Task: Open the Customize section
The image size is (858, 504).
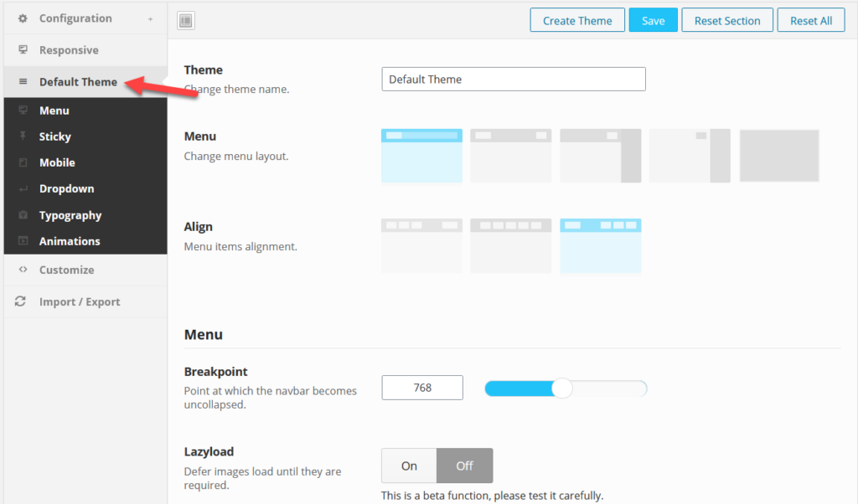Action: [x=85, y=270]
